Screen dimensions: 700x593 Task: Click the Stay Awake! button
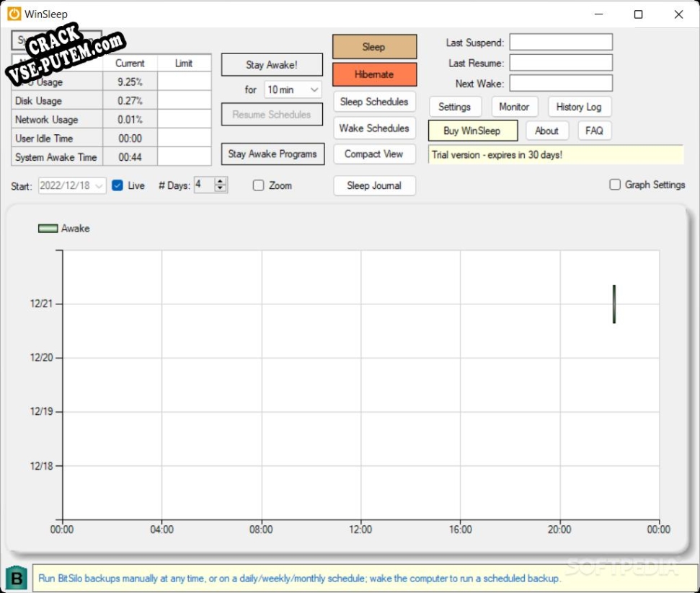coord(272,65)
